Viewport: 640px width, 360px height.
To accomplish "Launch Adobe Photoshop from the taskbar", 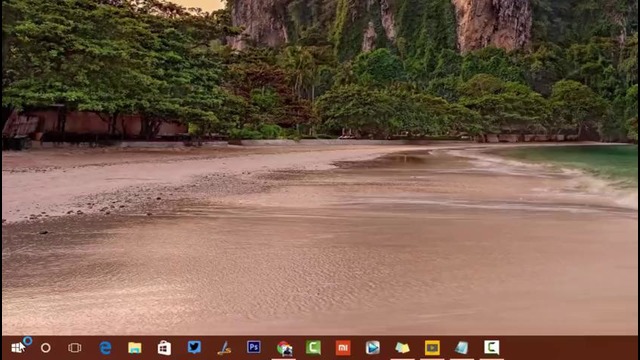I will (x=253, y=347).
